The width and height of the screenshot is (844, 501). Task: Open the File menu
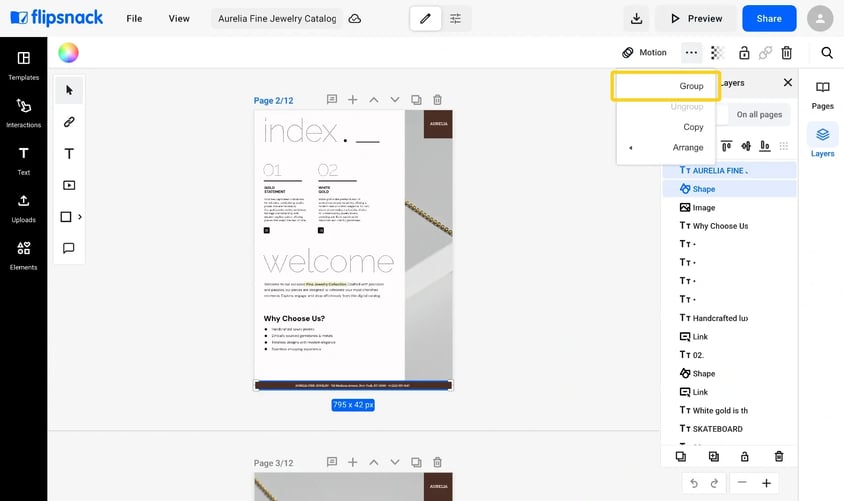tap(134, 18)
